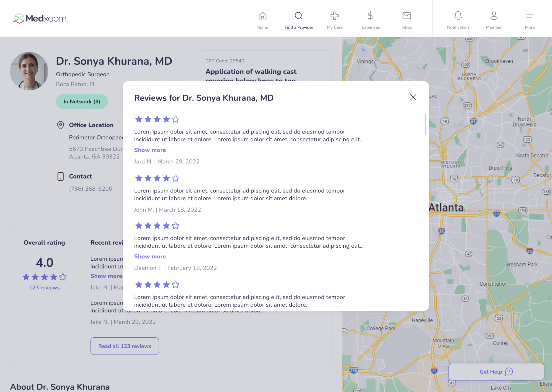Click star rating of John M. review
This screenshot has height=392, width=552.
tap(157, 178)
